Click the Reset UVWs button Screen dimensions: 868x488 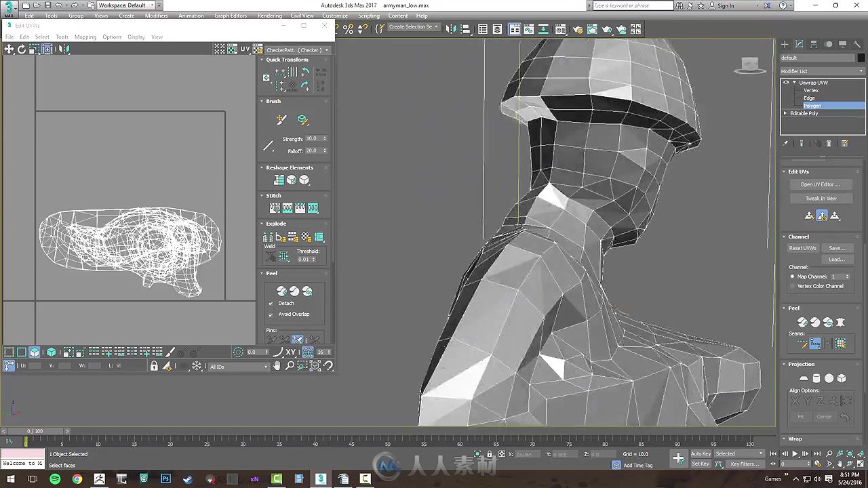click(803, 248)
